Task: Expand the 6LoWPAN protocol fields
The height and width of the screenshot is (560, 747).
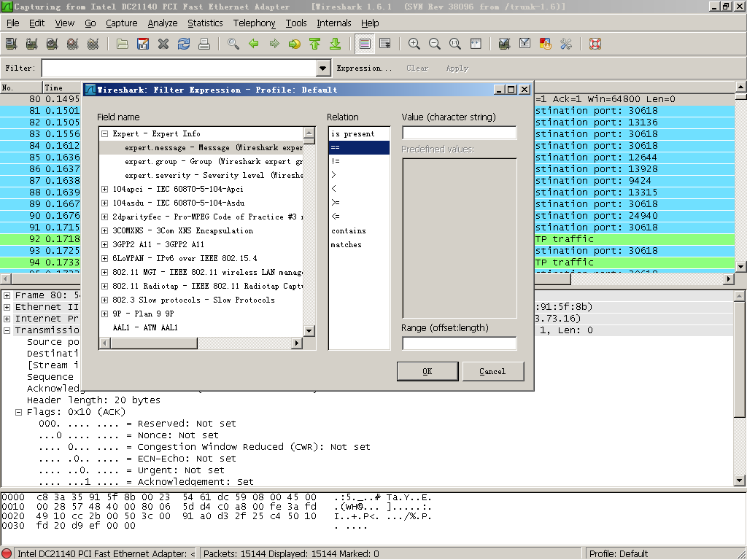Action: 105,259
